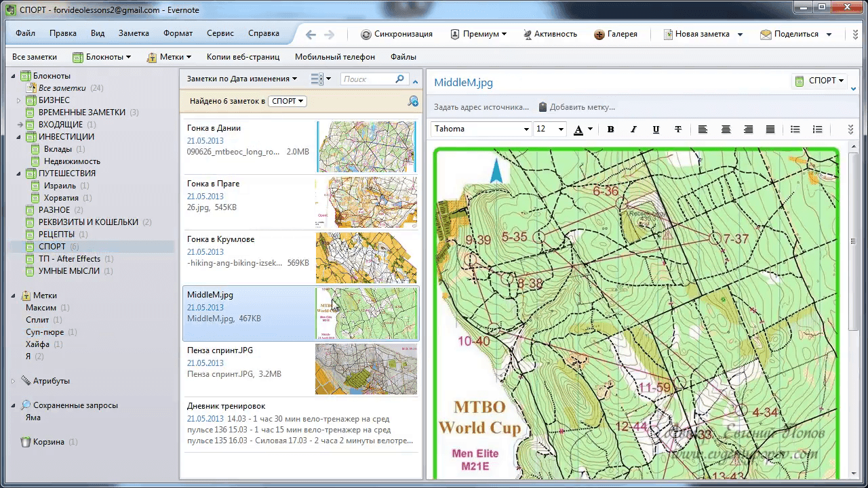The width and height of the screenshot is (868, 488).
Task: Center-align the note text
Action: click(x=726, y=129)
